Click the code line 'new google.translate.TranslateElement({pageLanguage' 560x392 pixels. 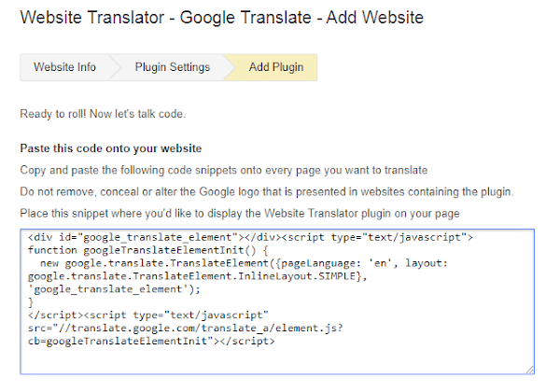tap(244, 263)
